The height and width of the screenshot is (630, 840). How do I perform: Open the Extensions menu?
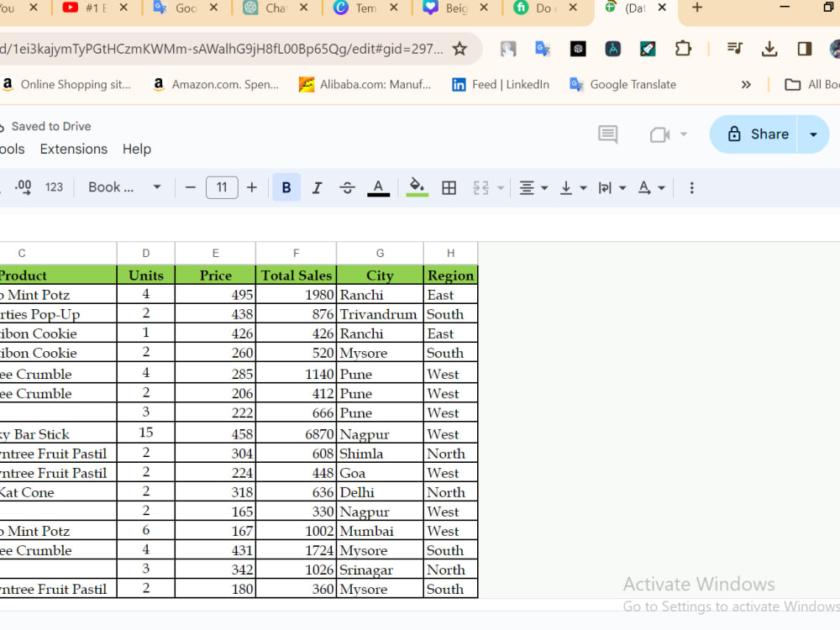tap(73, 149)
